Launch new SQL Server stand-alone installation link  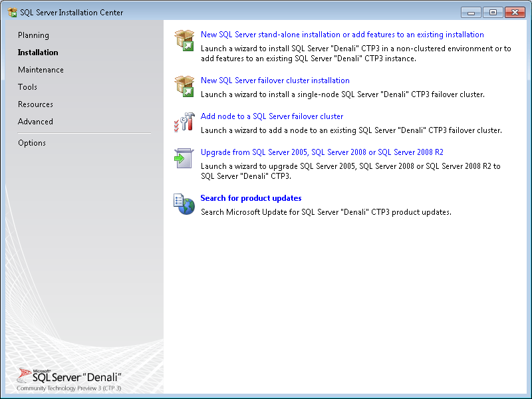coord(342,35)
